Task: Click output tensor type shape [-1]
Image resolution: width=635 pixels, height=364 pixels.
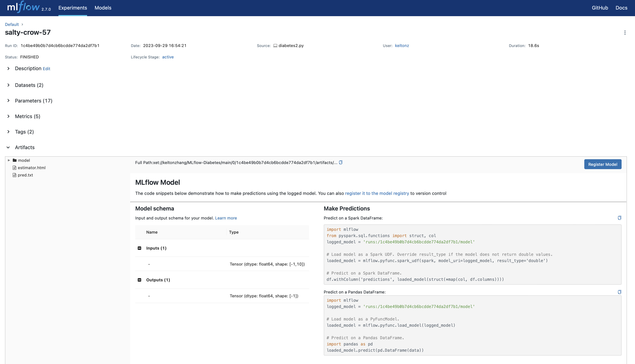Action: click(264, 296)
